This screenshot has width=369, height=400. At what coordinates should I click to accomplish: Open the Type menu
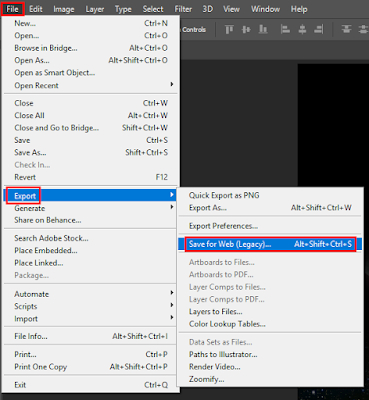click(x=123, y=9)
